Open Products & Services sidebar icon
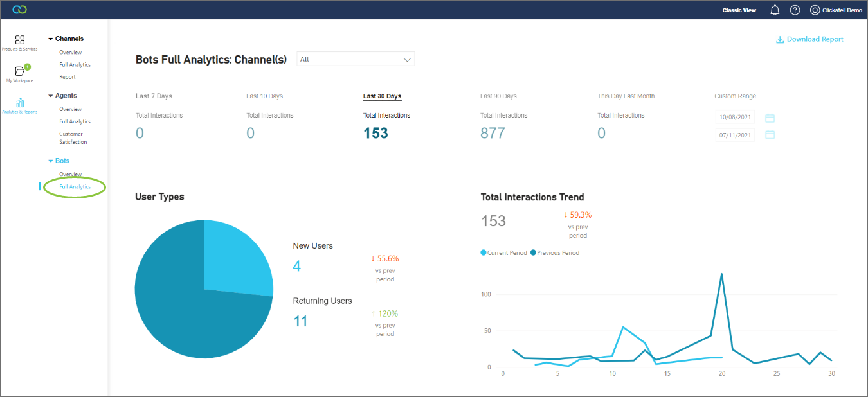This screenshot has height=397, width=868. click(x=20, y=43)
